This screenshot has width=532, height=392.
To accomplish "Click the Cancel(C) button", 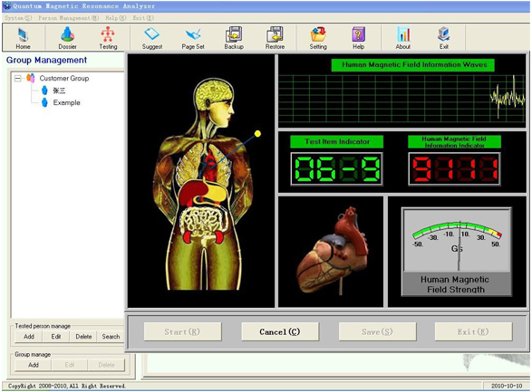I will point(280,331).
